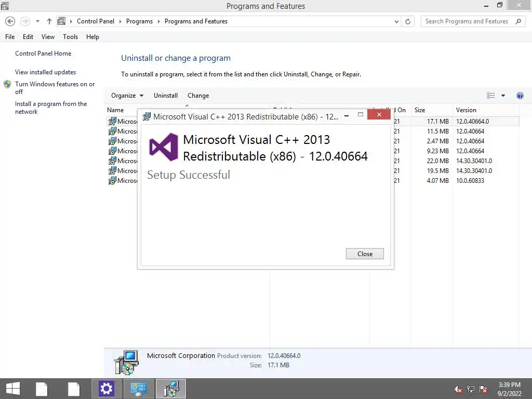
Task: Open the gear settings taskbar app
Action: click(106, 389)
